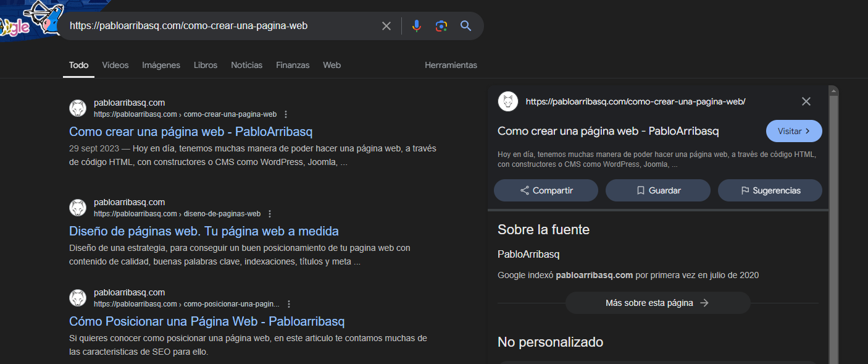Screen dimensions: 868x364
Task: Switch to the Finanzas tab
Action: pyautogui.click(x=293, y=65)
